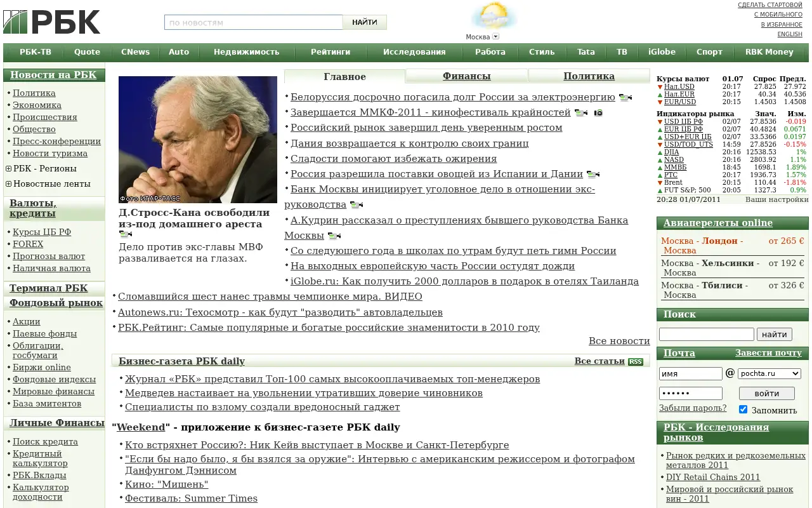812x508 pixels.
Task: Open the Москва city dropdown arrow
Action: (x=495, y=36)
